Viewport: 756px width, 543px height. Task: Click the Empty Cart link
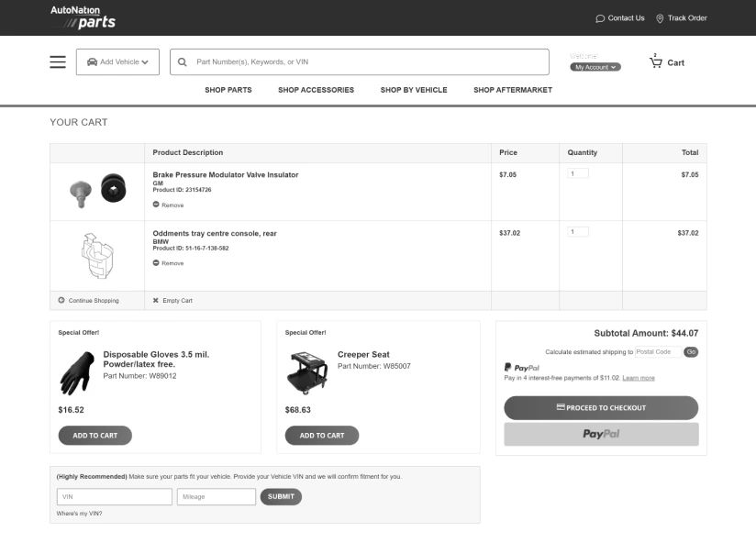(177, 300)
